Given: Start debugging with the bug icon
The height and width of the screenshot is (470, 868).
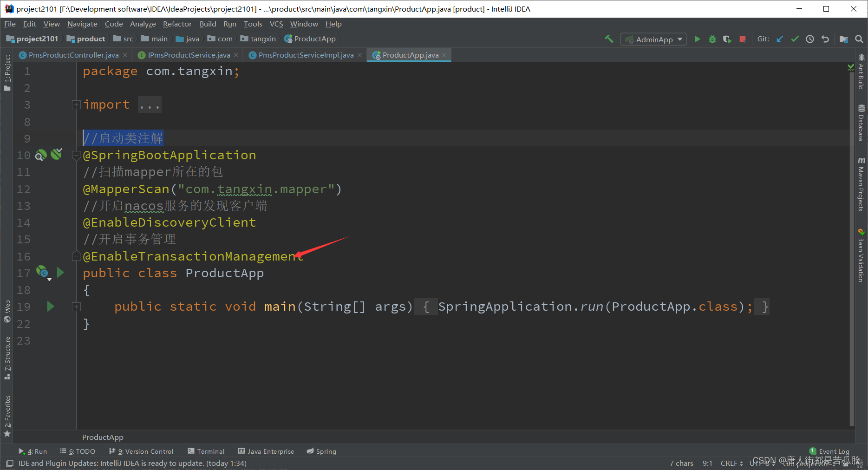Looking at the screenshot, I should (712, 39).
